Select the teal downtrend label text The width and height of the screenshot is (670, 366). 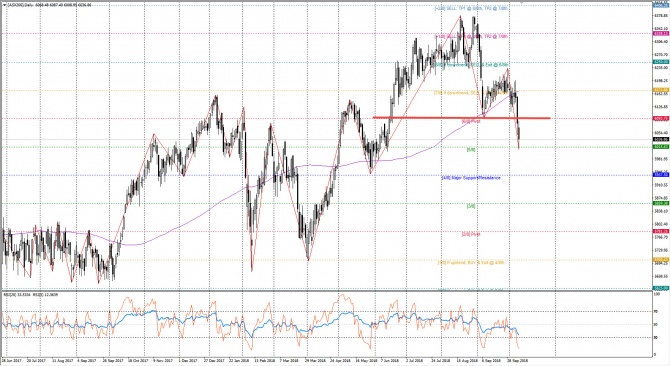tap(471, 65)
